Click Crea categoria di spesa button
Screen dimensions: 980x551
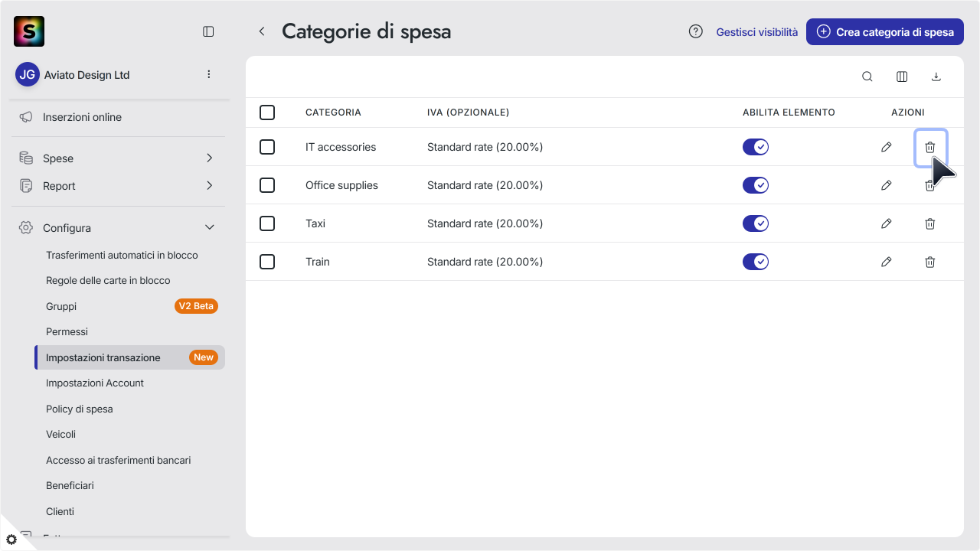click(885, 32)
